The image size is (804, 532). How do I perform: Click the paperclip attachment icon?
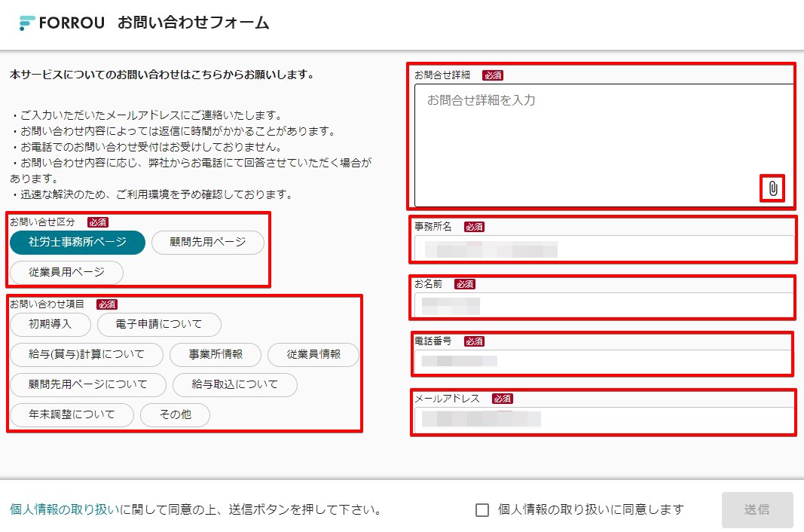(x=772, y=189)
